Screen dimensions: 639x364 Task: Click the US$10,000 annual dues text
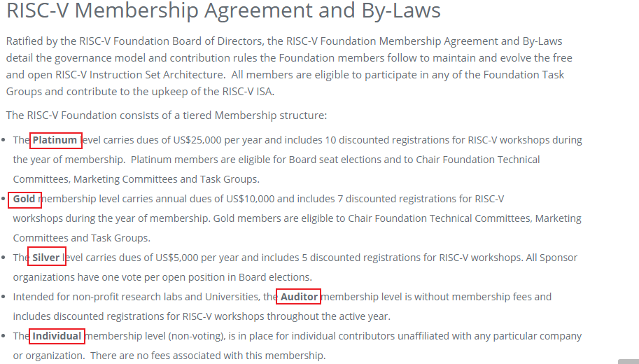point(251,199)
